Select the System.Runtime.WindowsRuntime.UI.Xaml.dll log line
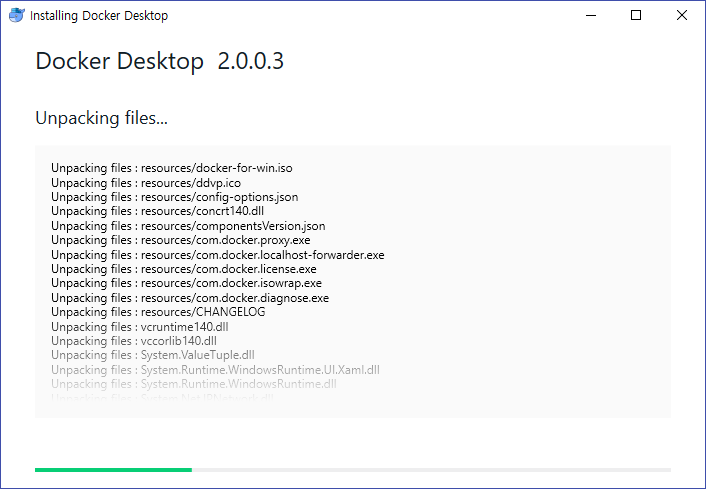The height and width of the screenshot is (489, 706). tap(215, 370)
